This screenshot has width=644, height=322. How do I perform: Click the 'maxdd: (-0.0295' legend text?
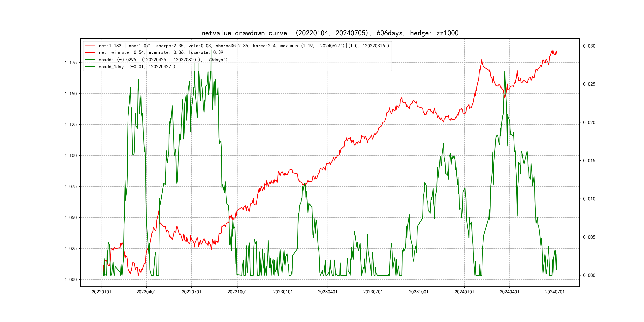click(x=163, y=60)
